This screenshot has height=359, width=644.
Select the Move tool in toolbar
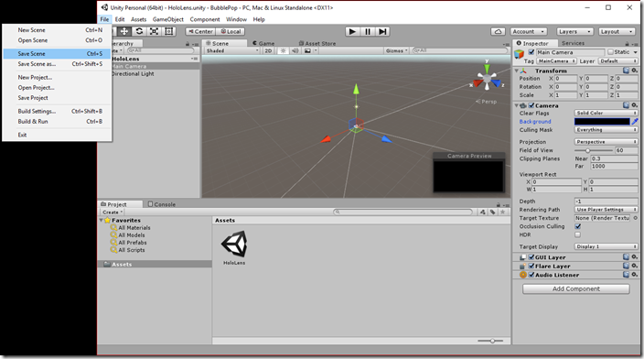tap(124, 31)
